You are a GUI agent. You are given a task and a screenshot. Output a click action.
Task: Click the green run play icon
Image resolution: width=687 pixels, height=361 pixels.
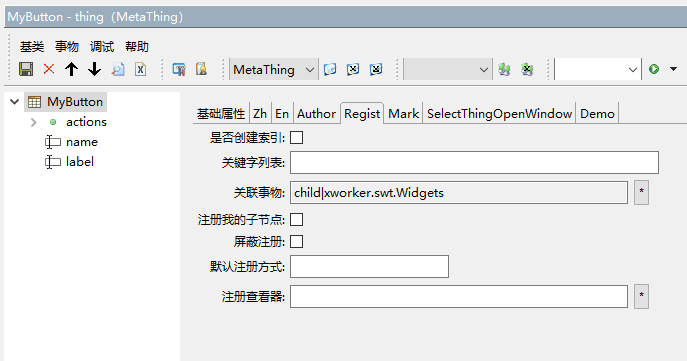tap(654, 69)
